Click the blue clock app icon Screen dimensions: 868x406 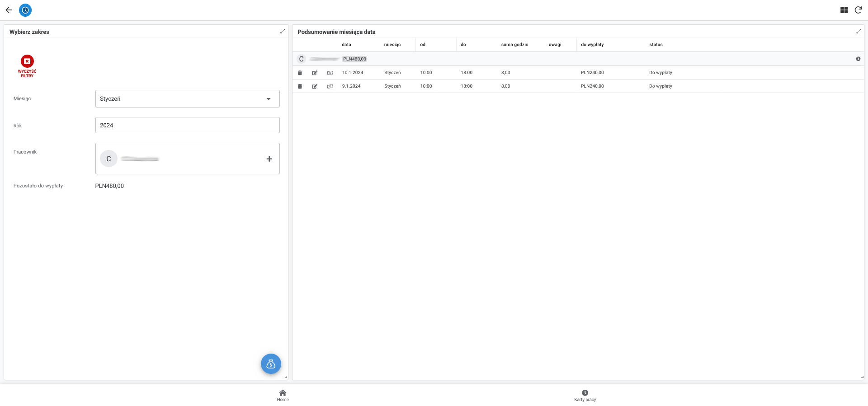point(25,10)
